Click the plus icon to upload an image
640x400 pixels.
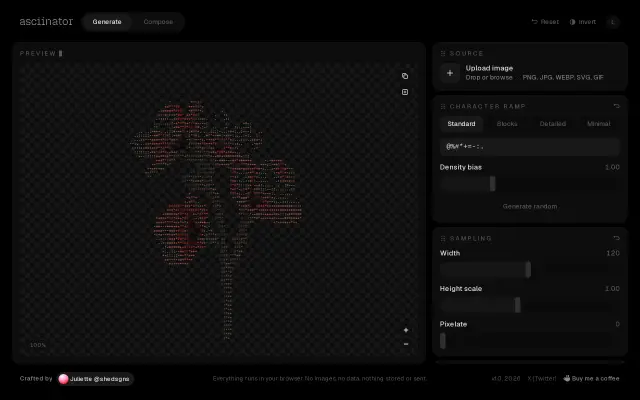450,73
